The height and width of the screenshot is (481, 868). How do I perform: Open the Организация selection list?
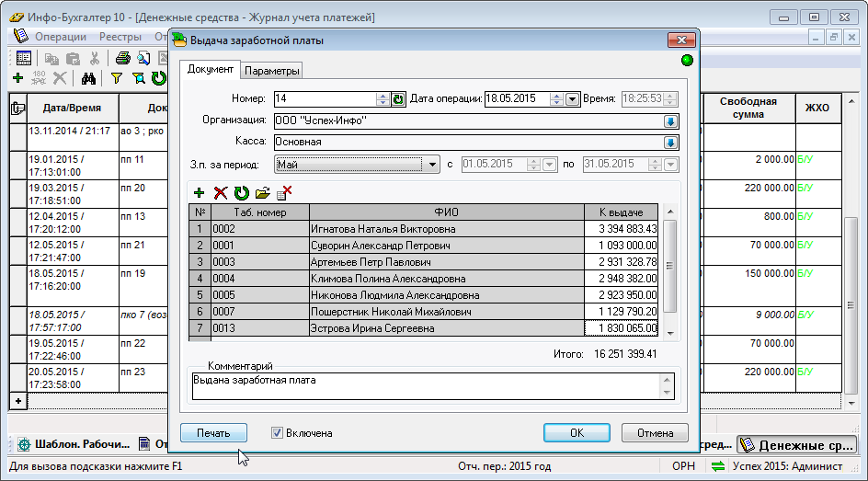click(670, 121)
